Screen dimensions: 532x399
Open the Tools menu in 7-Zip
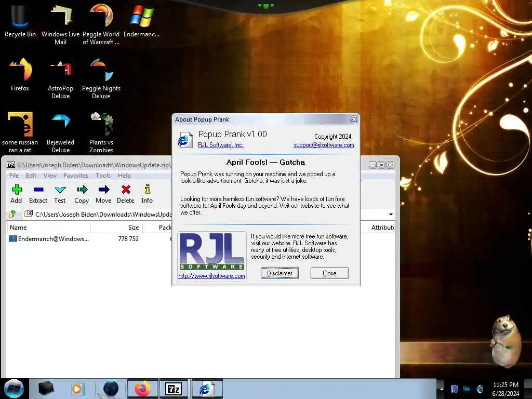tap(103, 176)
